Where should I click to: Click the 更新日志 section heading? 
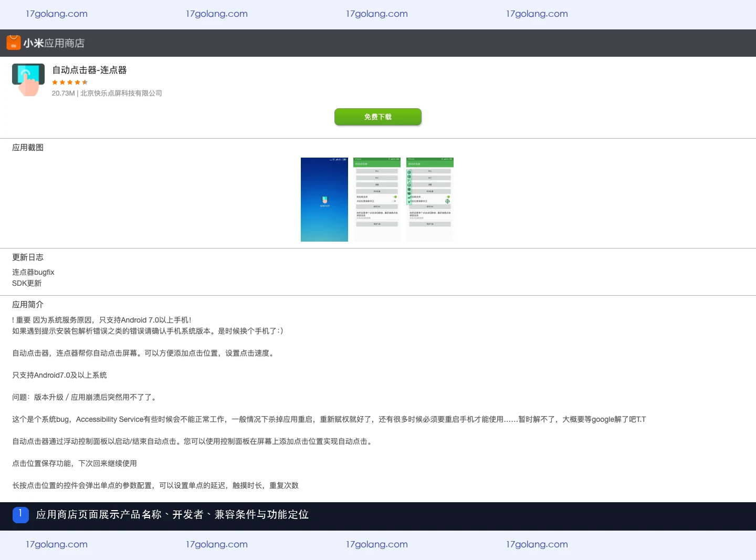pyautogui.click(x=28, y=257)
